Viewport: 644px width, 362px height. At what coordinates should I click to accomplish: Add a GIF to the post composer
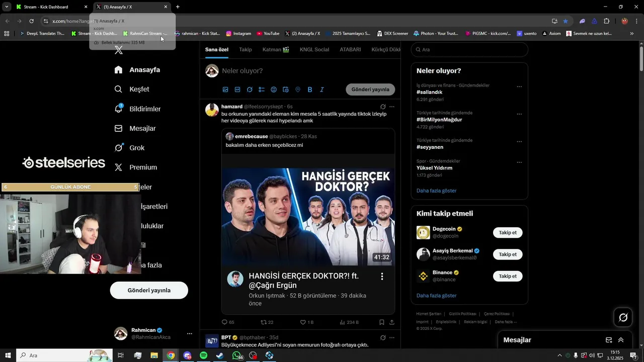(x=237, y=89)
